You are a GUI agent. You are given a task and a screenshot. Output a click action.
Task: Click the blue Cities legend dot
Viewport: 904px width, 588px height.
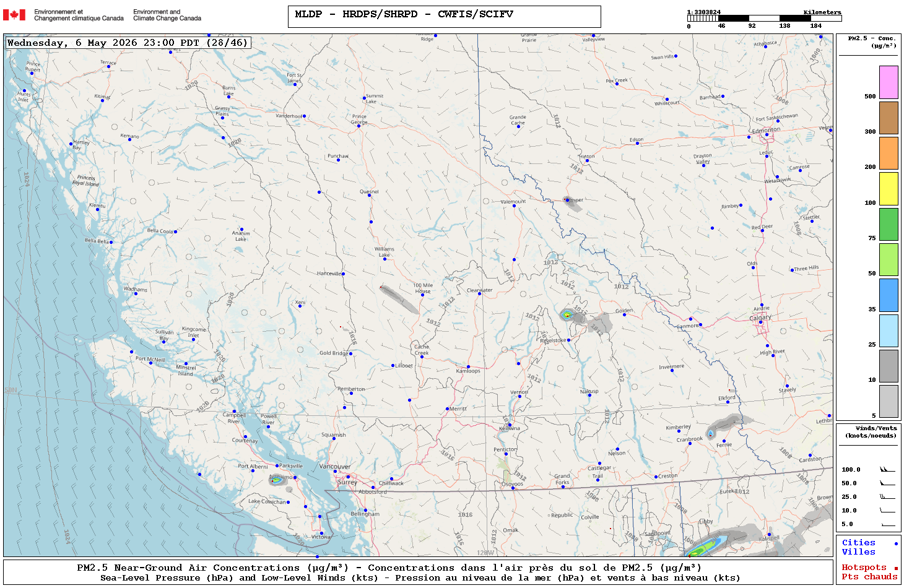(x=896, y=543)
